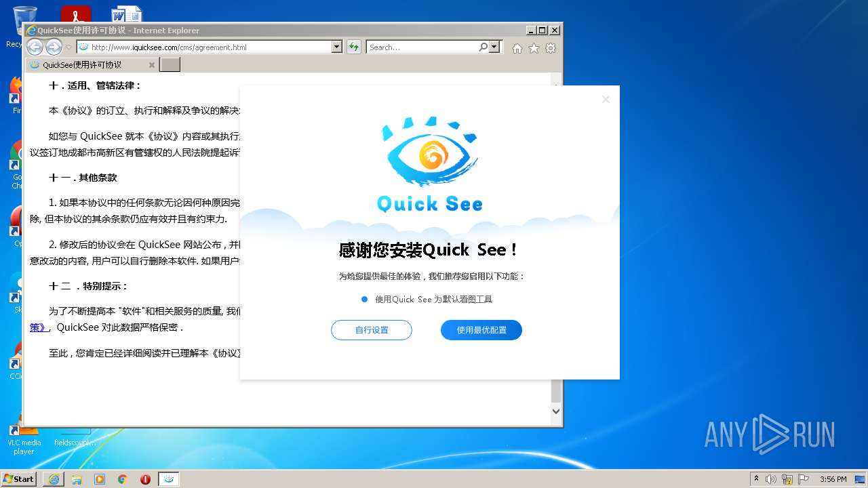Image resolution: width=868 pixels, height=488 pixels.
Task: Open Internet Explorer taskbar icon
Action: point(54,479)
